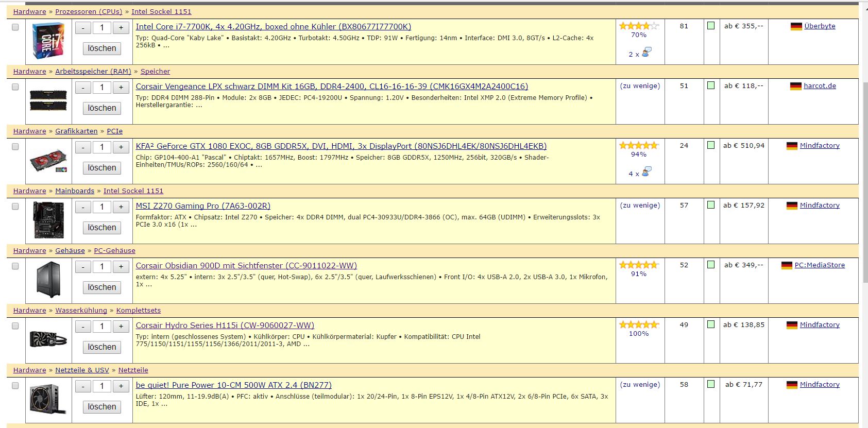868x428 pixels.
Task: Delete Corsair Obsidian 900D with löschen
Action: pyautogui.click(x=102, y=287)
